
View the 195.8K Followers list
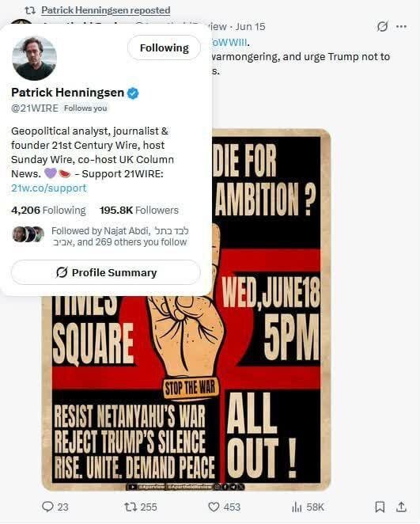pos(139,211)
